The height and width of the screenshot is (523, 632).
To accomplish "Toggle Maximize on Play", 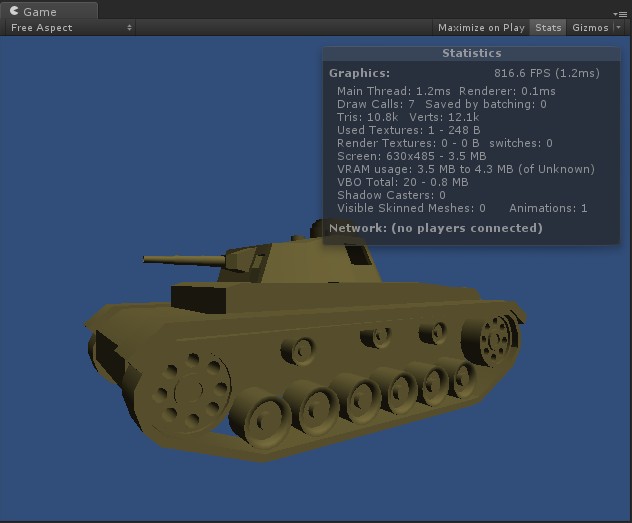I will (x=481, y=28).
